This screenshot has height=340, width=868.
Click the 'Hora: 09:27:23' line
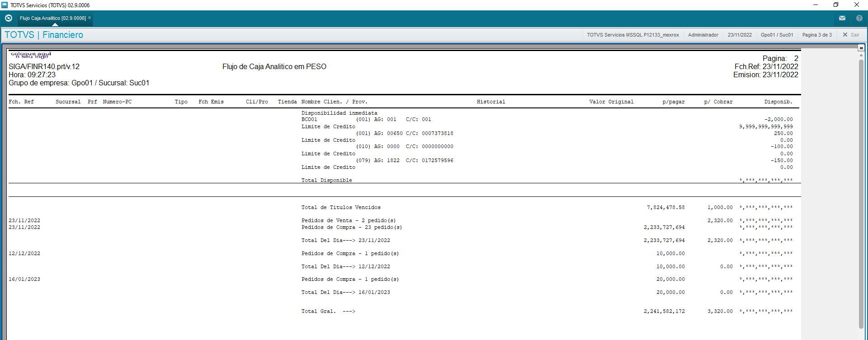(x=32, y=75)
